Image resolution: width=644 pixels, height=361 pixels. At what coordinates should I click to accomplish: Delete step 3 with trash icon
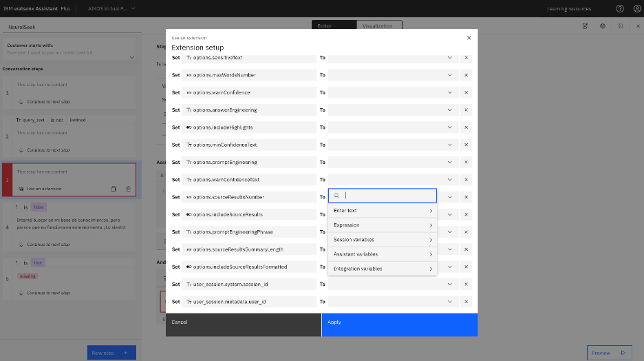pyautogui.click(x=129, y=189)
